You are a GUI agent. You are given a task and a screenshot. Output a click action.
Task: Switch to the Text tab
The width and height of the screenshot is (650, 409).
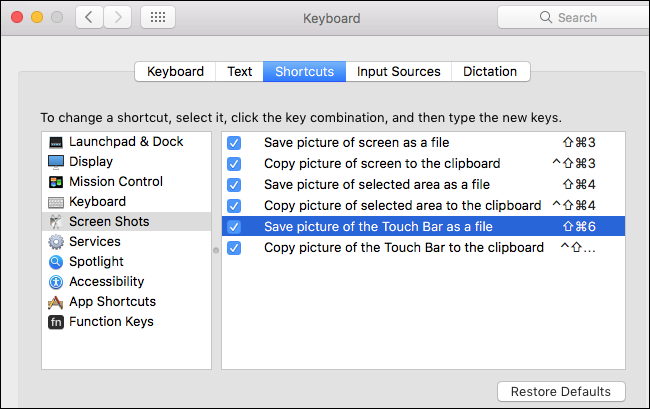pos(240,71)
